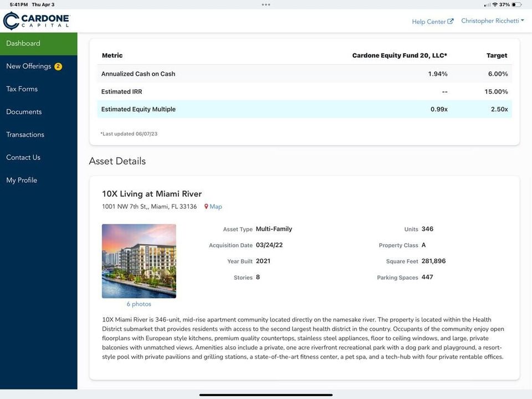The height and width of the screenshot is (399, 532).
Task: Expand the account menu caret at top right
Action: (x=523, y=21)
